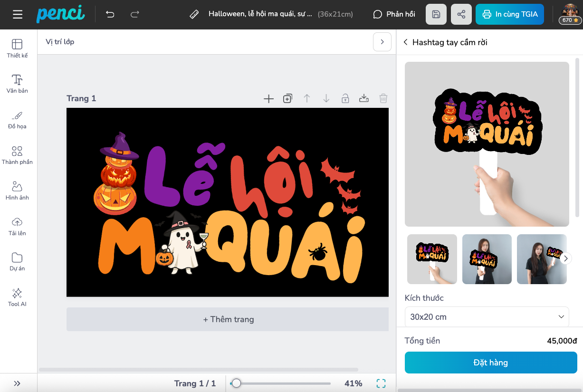Duplicate Trang 1 page icon
Screen dimensions: 583x392
[x=287, y=99]
